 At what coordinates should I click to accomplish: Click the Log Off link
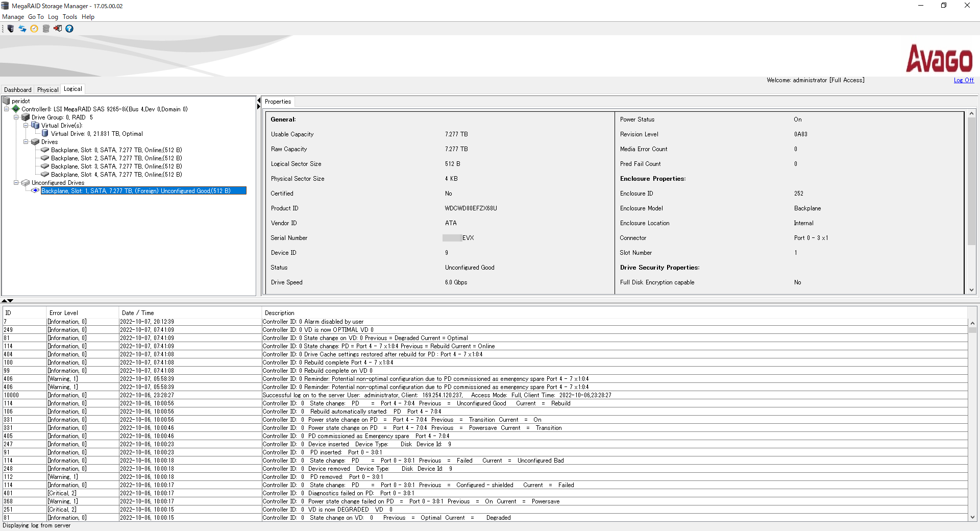pos(964,80)
